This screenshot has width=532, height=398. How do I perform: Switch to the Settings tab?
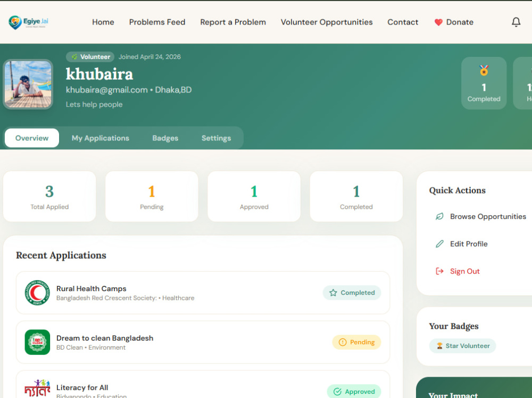[x=216, y=138]
